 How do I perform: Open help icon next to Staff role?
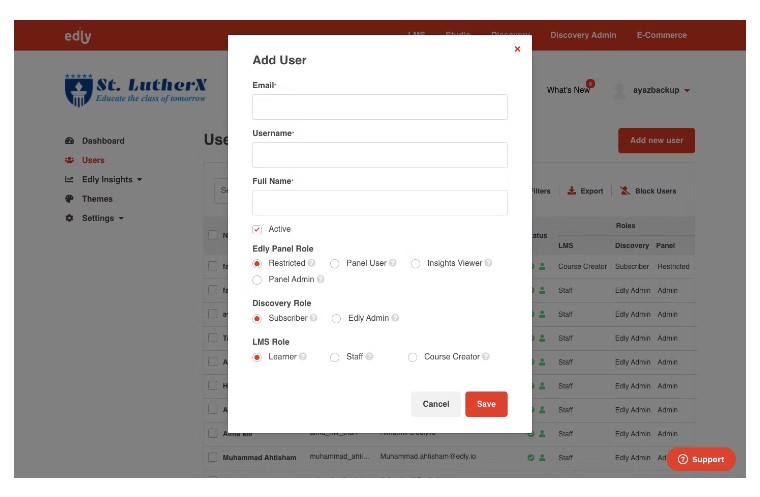pyautogui.click(x=369, y=356)
